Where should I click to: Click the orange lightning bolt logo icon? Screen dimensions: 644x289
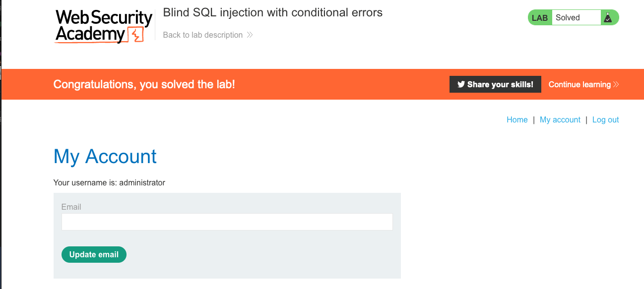135,35
